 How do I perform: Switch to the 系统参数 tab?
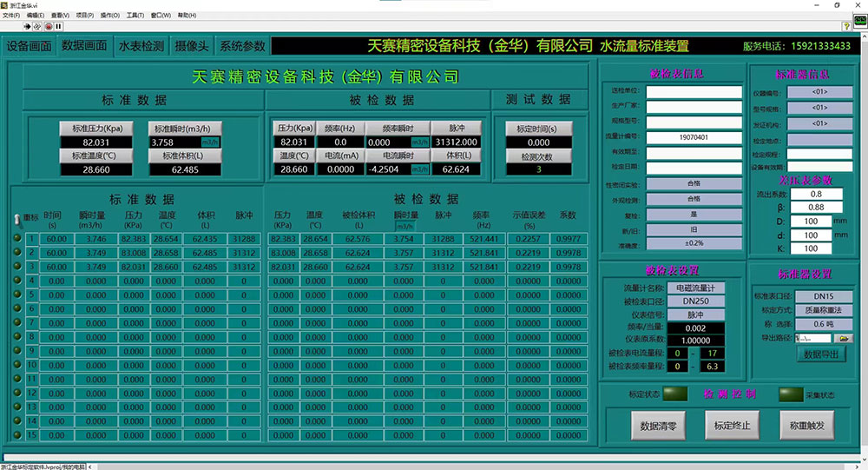coord(242,47)
